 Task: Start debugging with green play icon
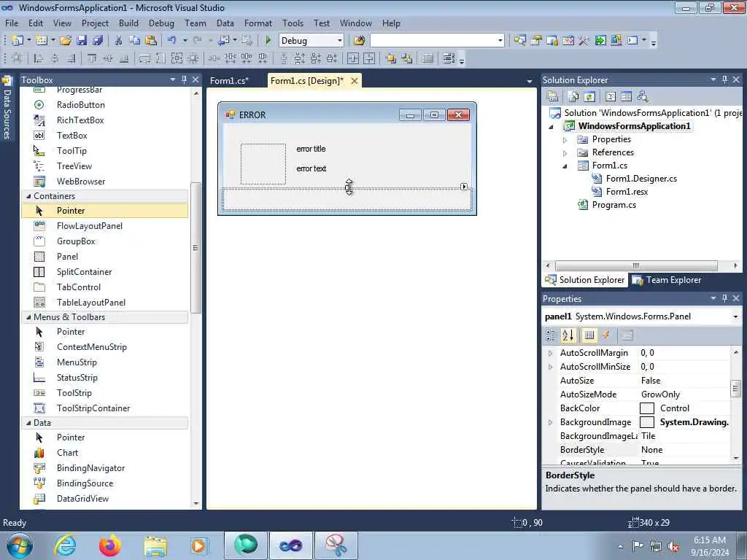coord(268,41)
